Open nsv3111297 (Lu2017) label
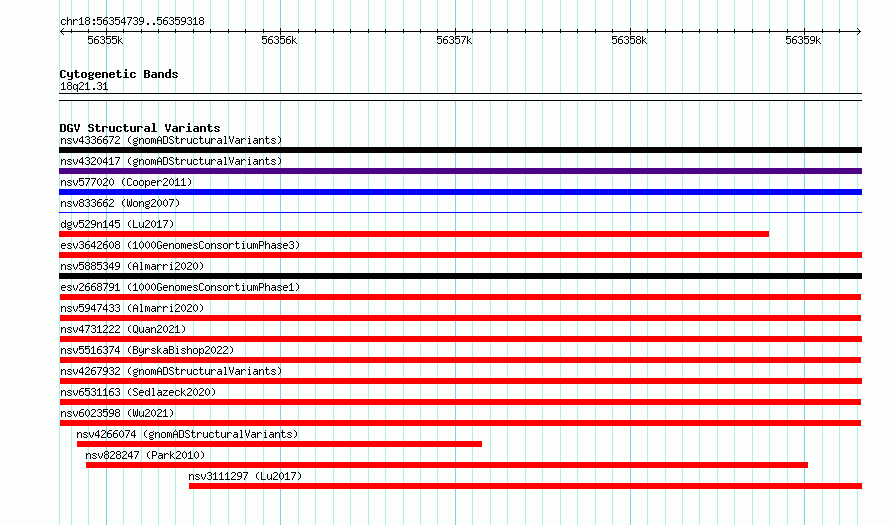 tap(245, 476)
